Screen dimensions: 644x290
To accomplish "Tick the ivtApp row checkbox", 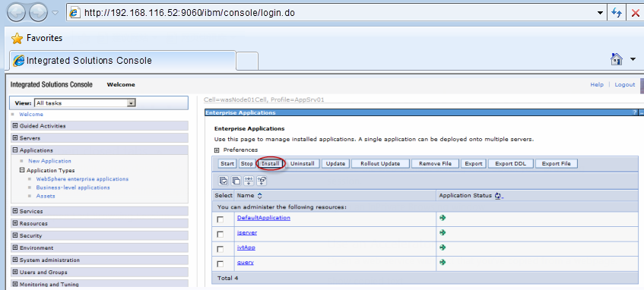I will 220,249.
